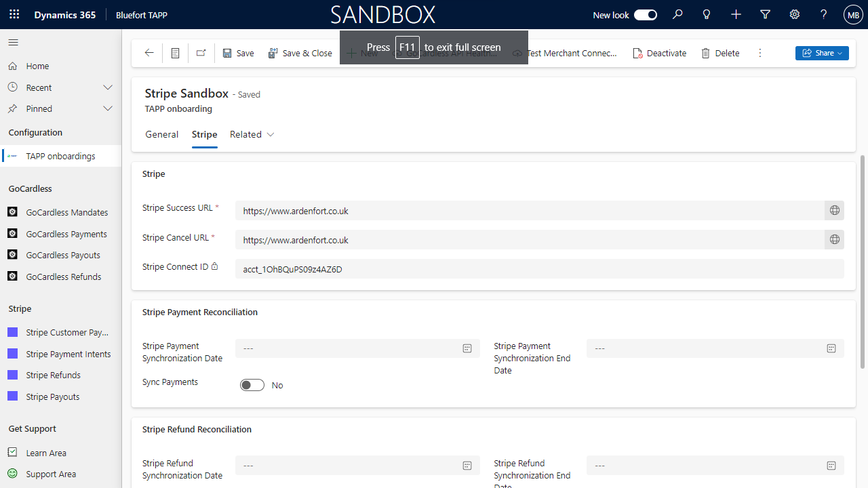868x488 pixels.
Task: Click Test Merchant Connection button
Action: [565, 53]
